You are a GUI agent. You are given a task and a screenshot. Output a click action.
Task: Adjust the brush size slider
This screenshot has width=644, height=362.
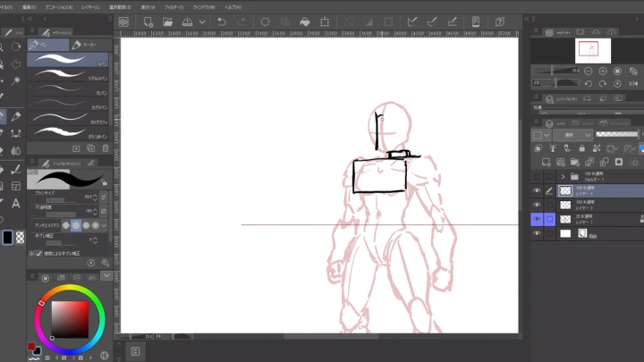pos(61,200)
